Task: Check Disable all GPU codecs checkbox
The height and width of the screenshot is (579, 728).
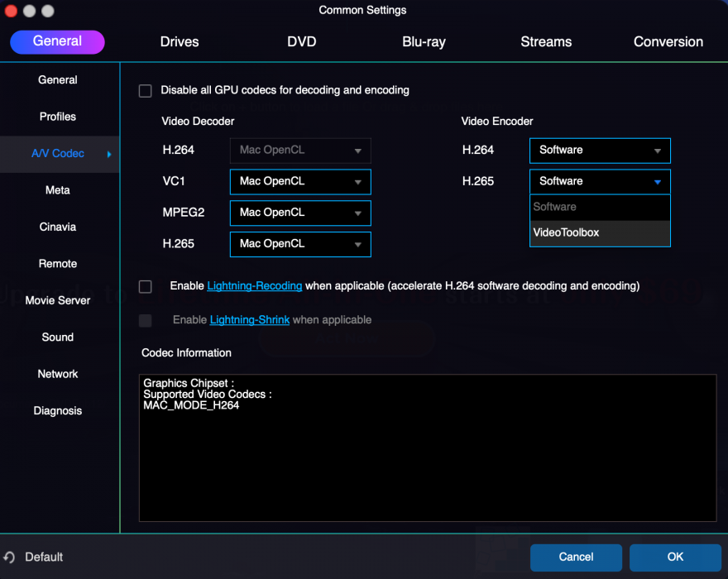Action: 146,91
